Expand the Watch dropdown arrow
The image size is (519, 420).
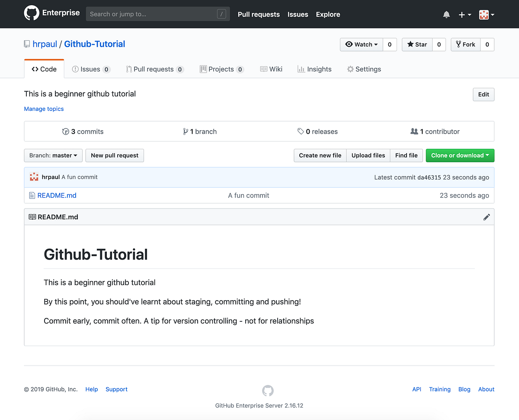(375, 44)
